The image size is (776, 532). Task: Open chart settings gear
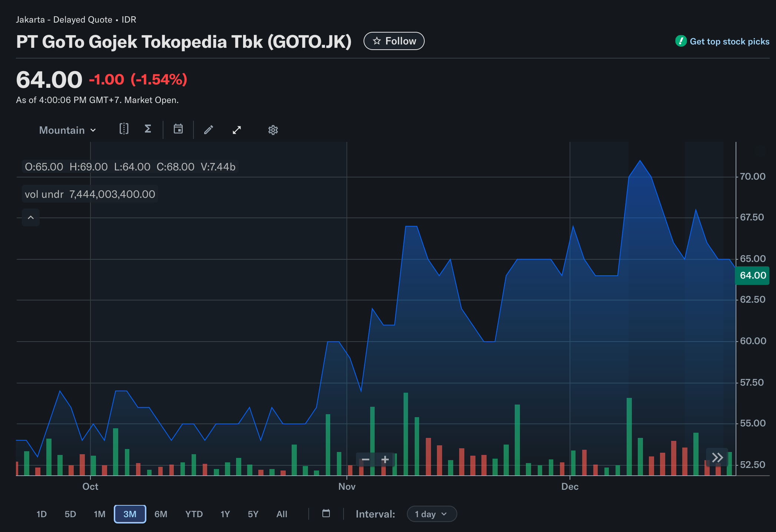pyautogui.click(x=273, y=130)
